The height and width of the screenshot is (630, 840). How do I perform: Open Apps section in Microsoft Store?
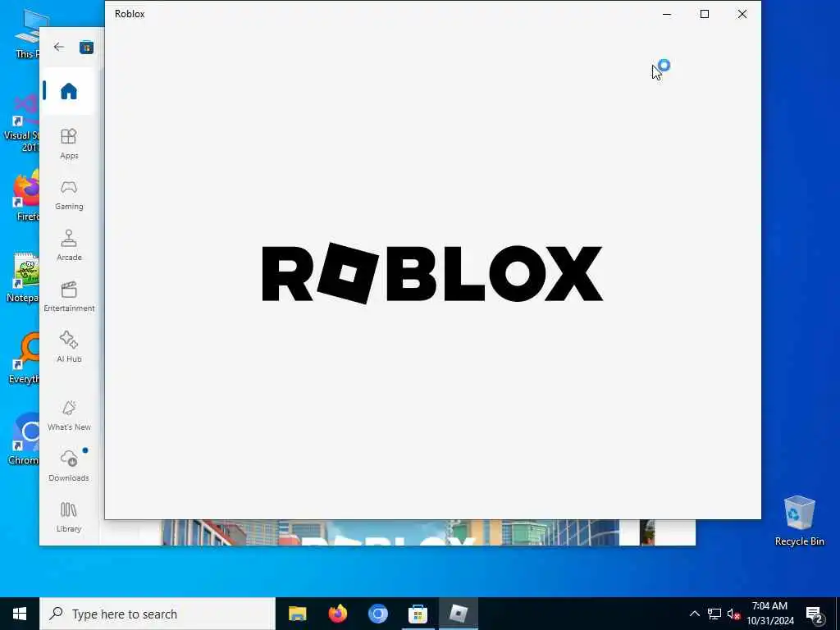coord(69,144)
